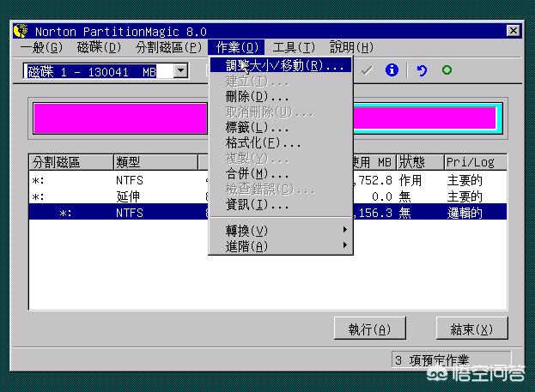
Task: Open the 磁碟(D) menu
Action: 99,47
